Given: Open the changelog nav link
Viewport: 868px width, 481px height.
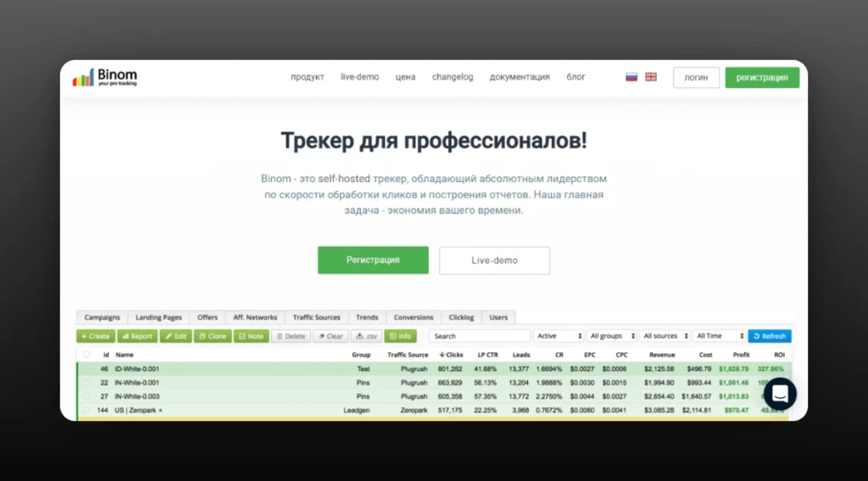Looking at the screenshot, I should pos(453,77).
